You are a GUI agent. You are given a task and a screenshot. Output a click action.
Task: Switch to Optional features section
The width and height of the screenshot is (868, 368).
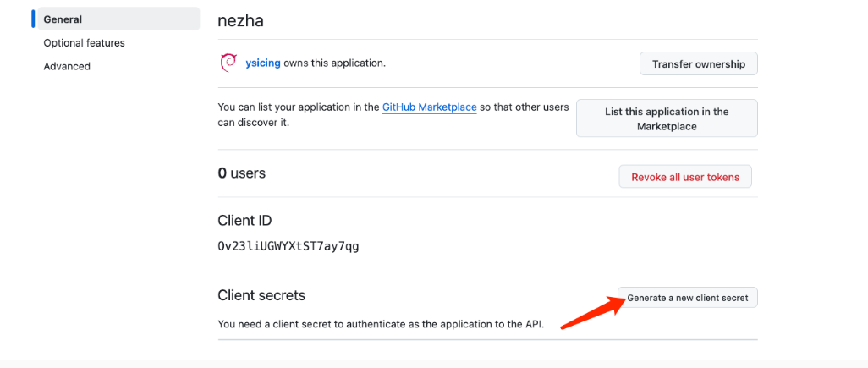[x=85, y=42]
